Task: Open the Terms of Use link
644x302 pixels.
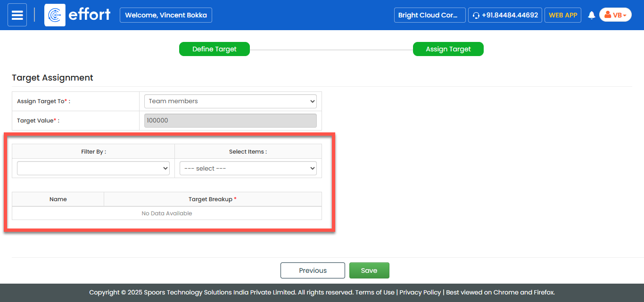Action: coord(375,292)
